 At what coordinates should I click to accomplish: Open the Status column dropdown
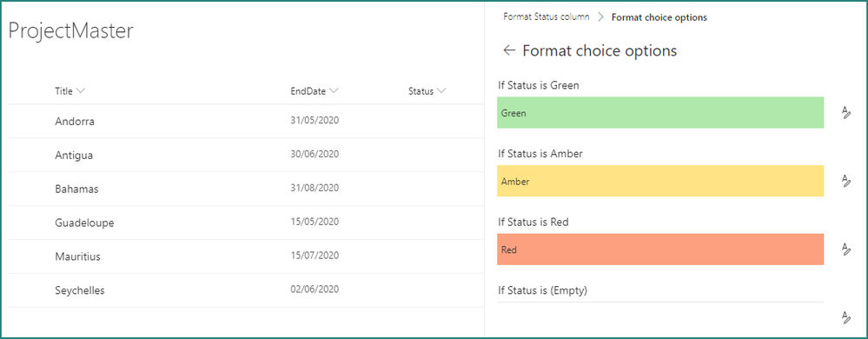tap(441, 91)
